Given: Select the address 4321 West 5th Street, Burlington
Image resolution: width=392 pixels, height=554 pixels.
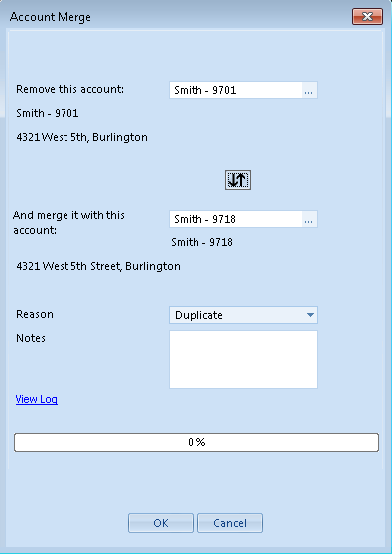Looking at the screenshot, I should pyautogui.click(x=98, y=266).
